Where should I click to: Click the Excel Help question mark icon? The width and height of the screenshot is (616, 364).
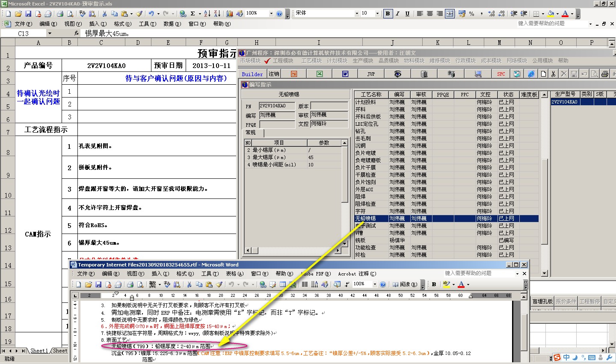279,14
